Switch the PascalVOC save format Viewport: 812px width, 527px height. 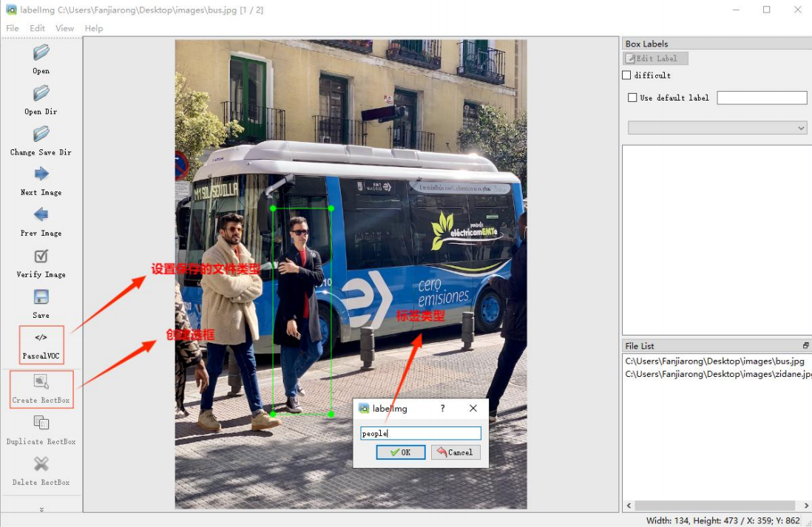(41, 344)
